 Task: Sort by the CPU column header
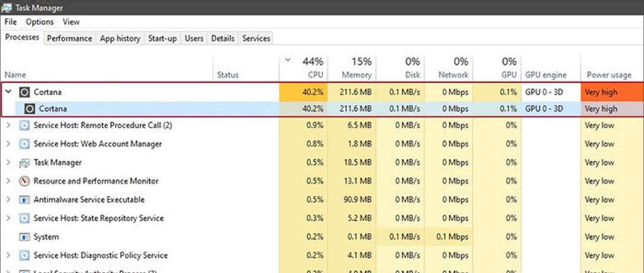coord(315,75)
